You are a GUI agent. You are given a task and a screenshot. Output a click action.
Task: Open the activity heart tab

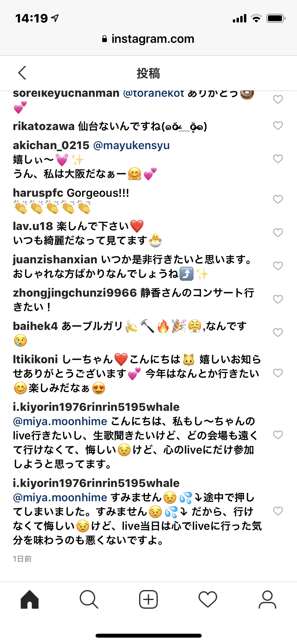point(208,599)
